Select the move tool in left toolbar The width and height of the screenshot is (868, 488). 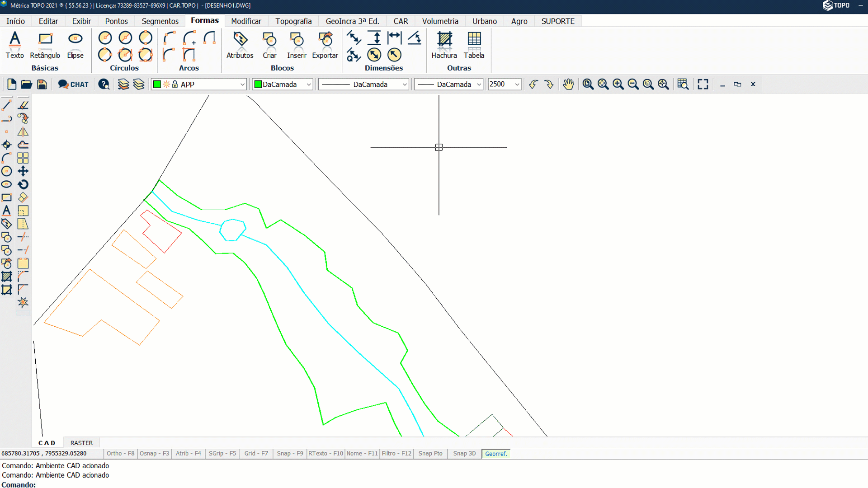point(23,171)
